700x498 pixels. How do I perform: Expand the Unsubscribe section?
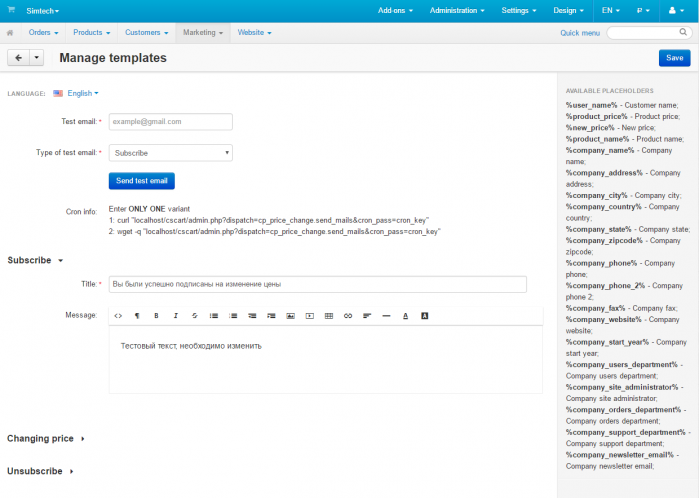40,471
